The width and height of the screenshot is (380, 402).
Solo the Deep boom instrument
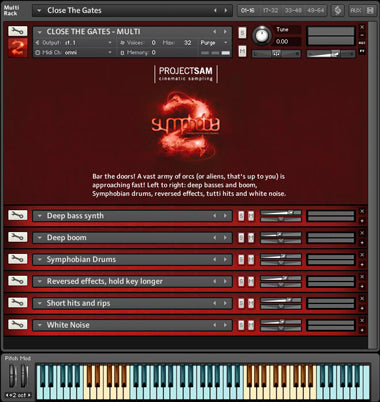(241, 238)
